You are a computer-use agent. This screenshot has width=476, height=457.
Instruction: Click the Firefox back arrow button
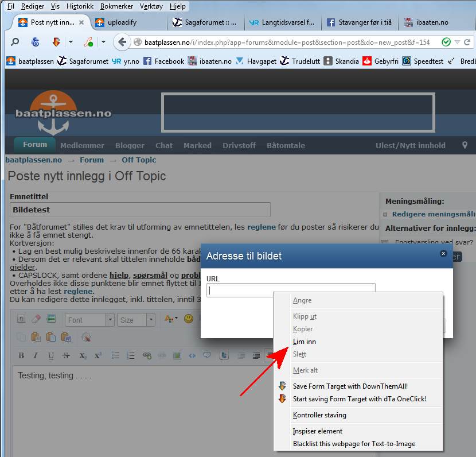click(x=122, y=42)
